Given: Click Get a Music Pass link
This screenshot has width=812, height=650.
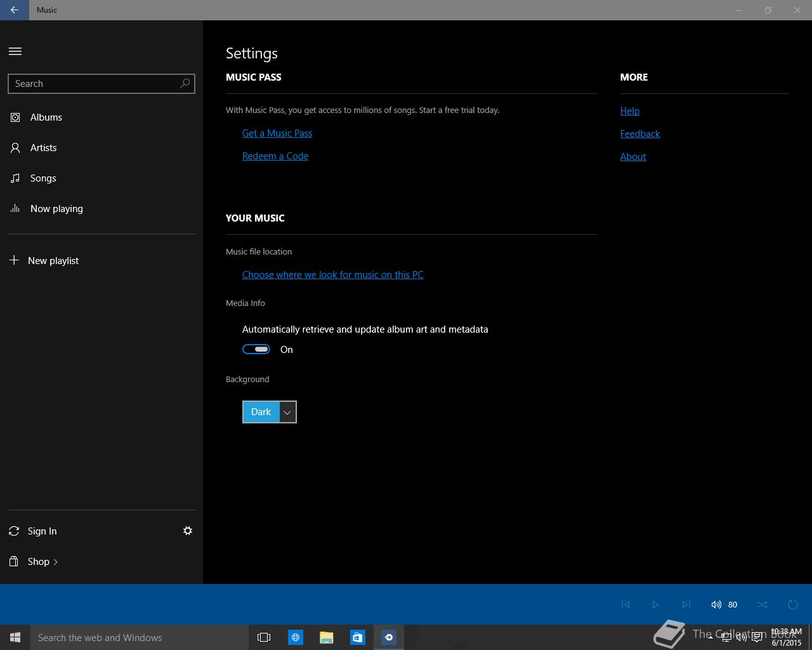Looking at the screenshot, I should [277, 133].
